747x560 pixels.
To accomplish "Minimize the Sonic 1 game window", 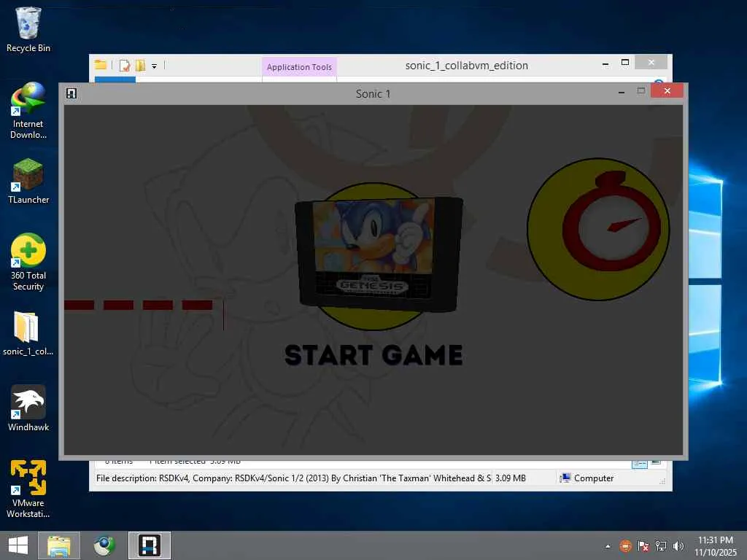I will [x=622, y=93].
